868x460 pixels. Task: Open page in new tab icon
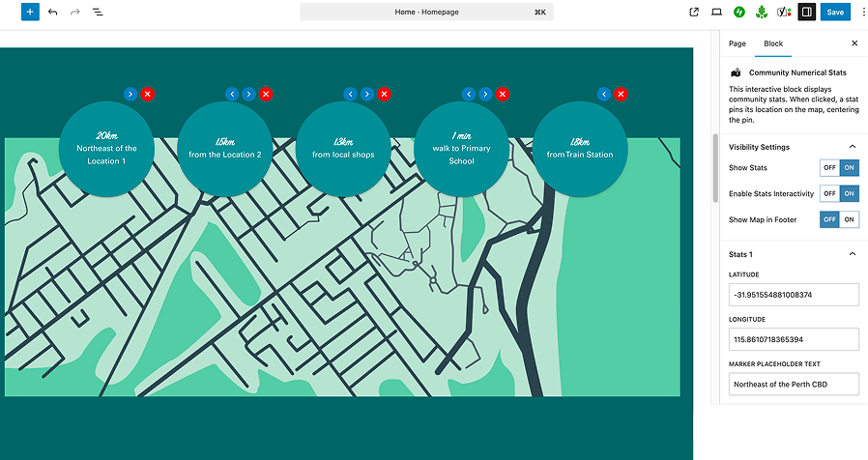point(694,12)
